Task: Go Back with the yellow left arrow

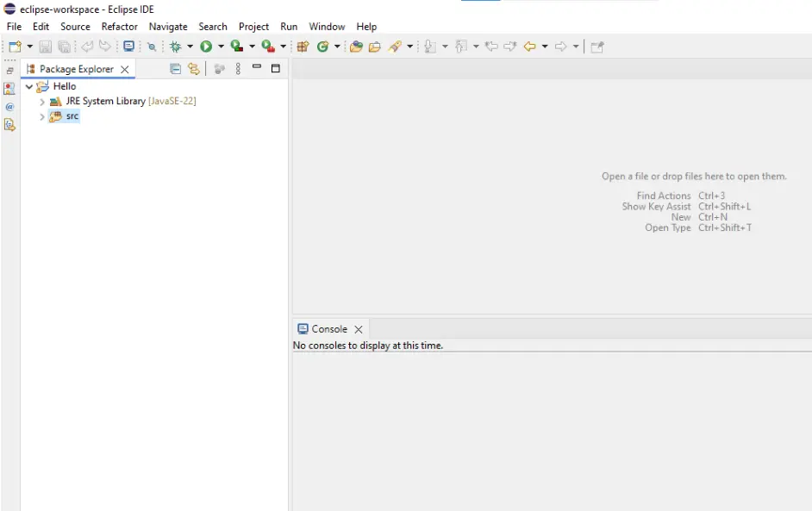Action: click(529, 47)
